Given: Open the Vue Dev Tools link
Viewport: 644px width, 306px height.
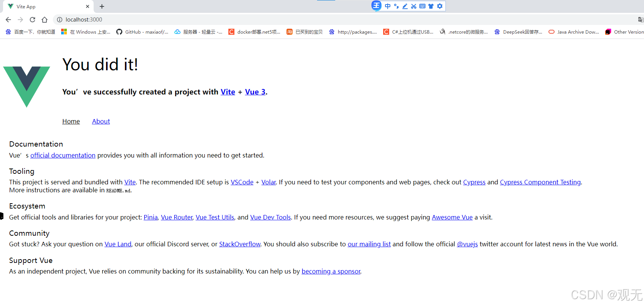Looking at the screenshot, I should pos(270,217).
